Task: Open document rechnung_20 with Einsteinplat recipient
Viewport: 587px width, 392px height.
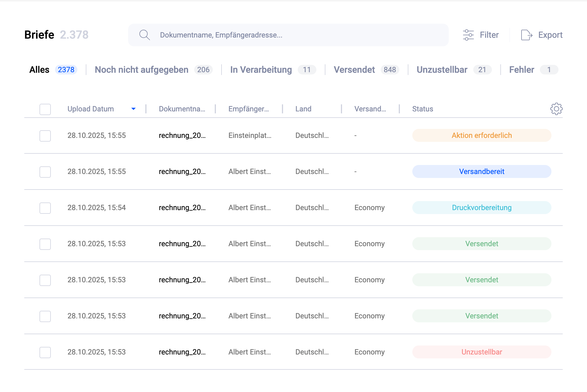Action: (x=182, y=136)
